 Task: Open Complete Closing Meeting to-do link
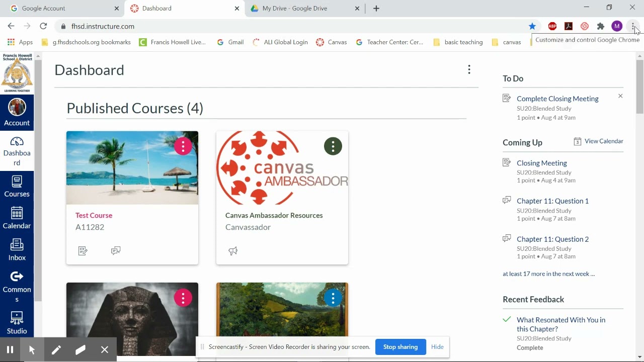[x=557, y=99]
